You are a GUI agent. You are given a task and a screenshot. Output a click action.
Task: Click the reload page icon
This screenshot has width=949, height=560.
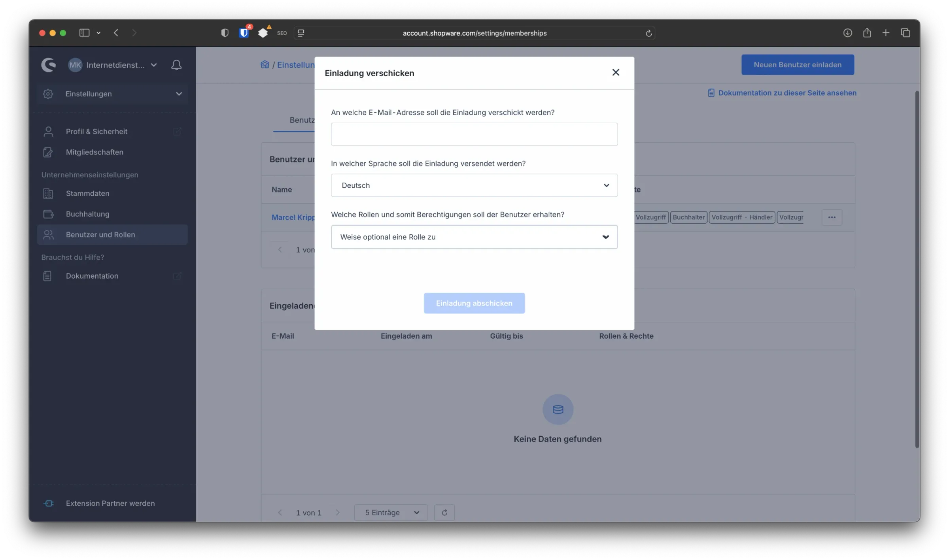point(648,34)
